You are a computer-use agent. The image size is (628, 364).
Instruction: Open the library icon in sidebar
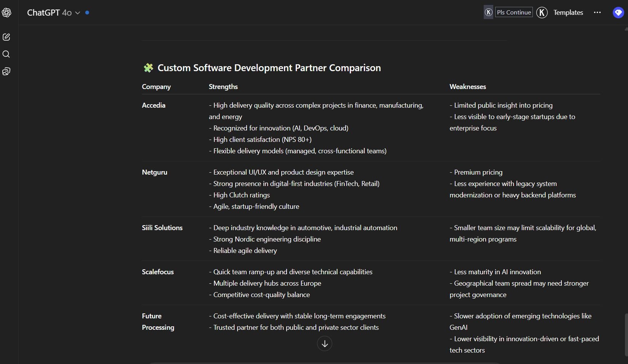tap(6, 71)
